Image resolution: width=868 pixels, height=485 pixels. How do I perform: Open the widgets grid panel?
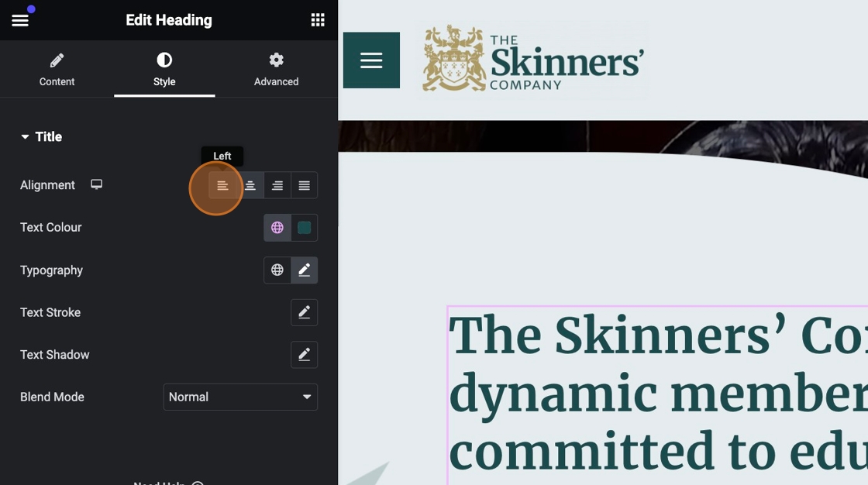(x=318, y=20)
